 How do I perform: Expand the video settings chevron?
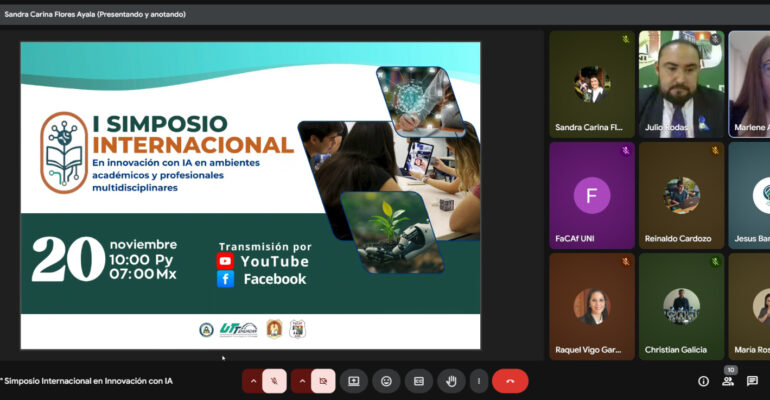301,381
